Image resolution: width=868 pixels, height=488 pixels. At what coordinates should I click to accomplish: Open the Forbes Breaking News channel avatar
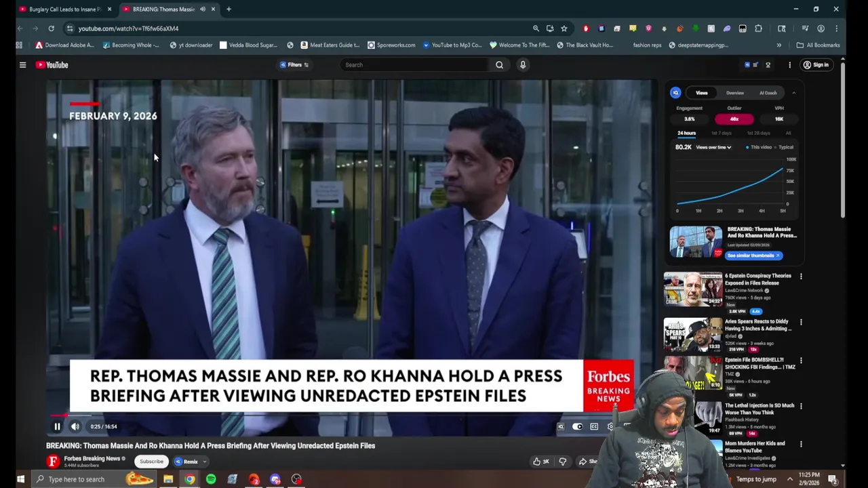tap(53, 462)
